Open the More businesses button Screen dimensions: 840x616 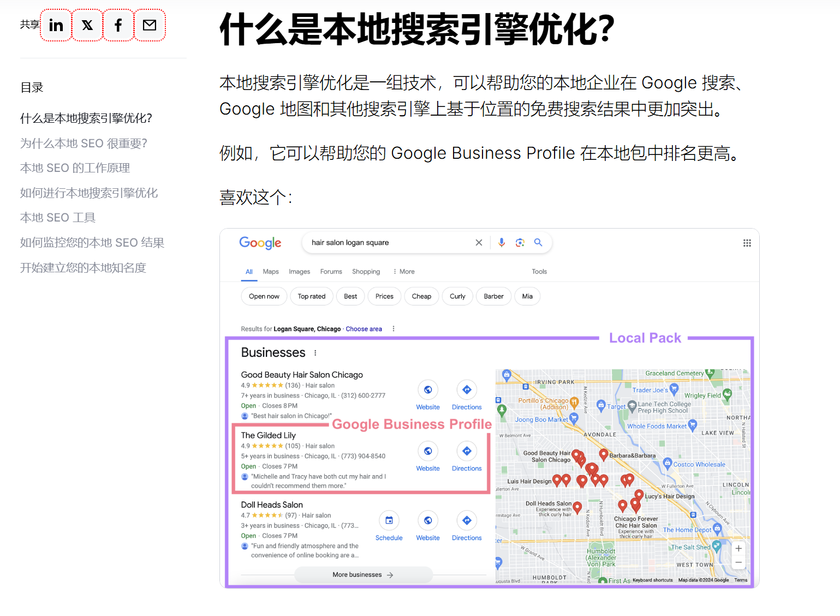pyautogui.click(x=364, y=575)
